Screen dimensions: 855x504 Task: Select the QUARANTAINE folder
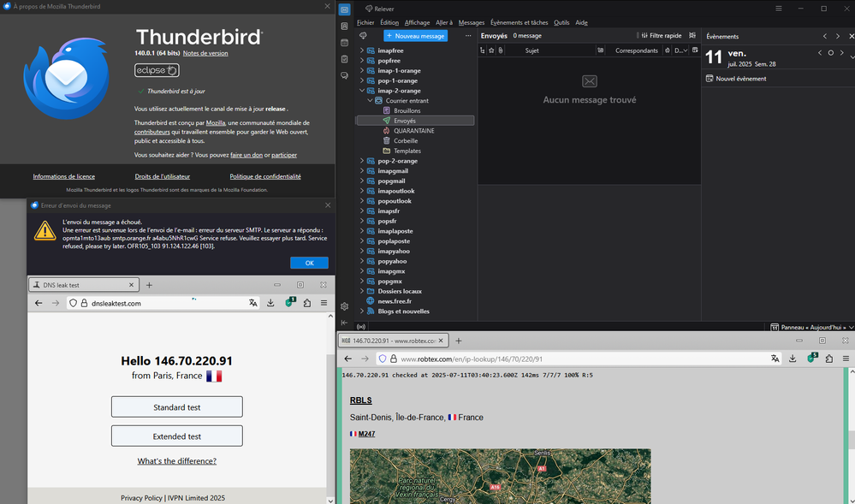[x=413, y=131]
